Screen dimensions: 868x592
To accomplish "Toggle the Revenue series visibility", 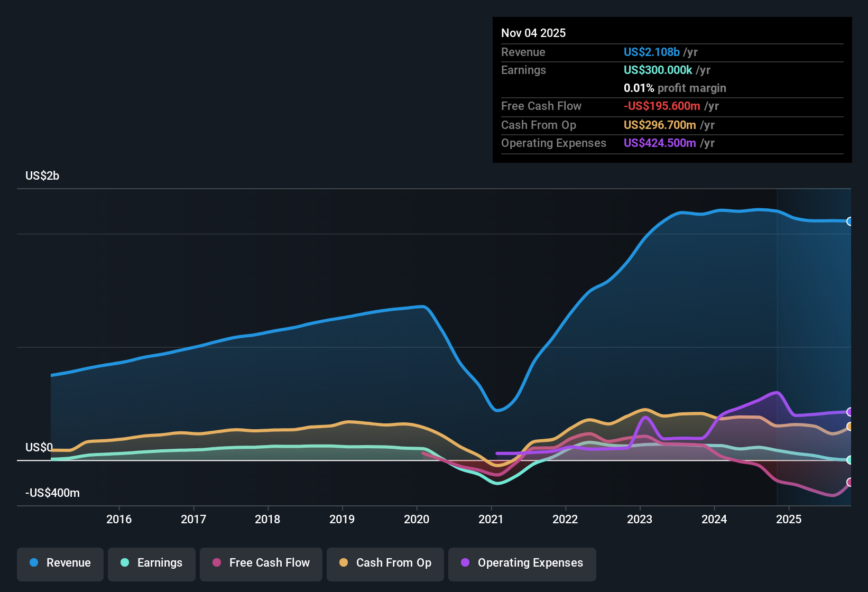I will coord(60,563).
